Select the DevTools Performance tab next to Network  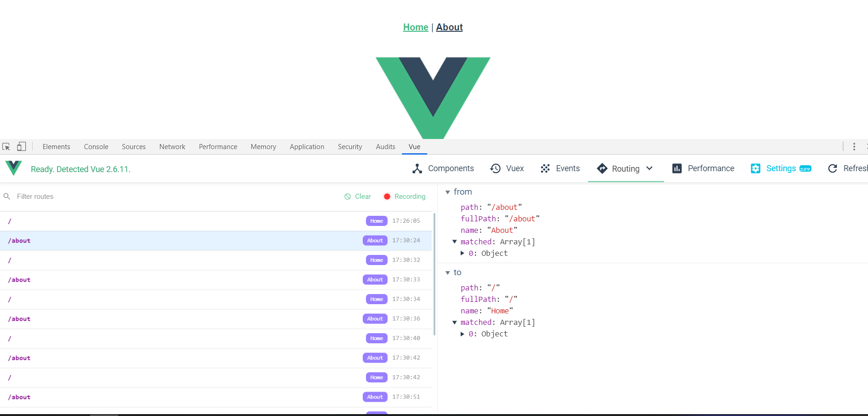(x=218, y=147)
